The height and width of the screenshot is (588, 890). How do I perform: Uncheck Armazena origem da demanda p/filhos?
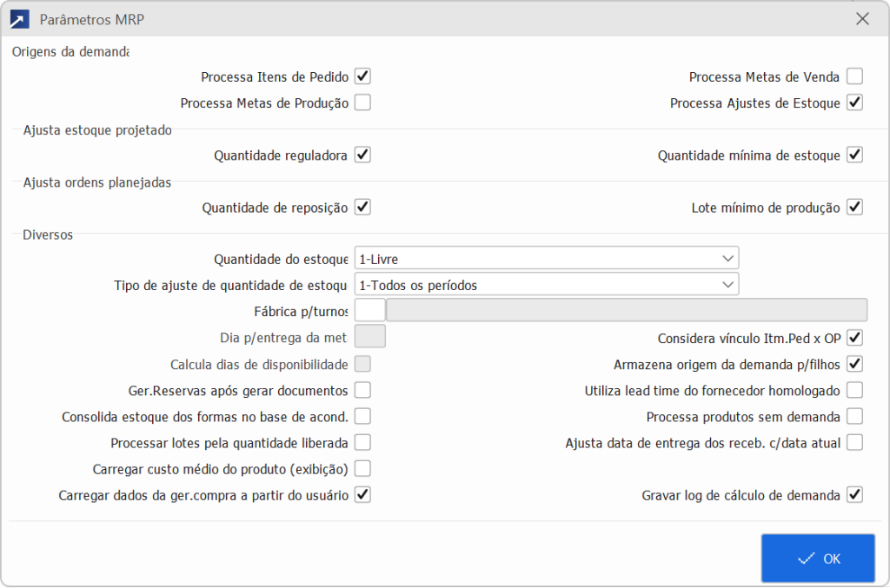(x=855, y=364)
